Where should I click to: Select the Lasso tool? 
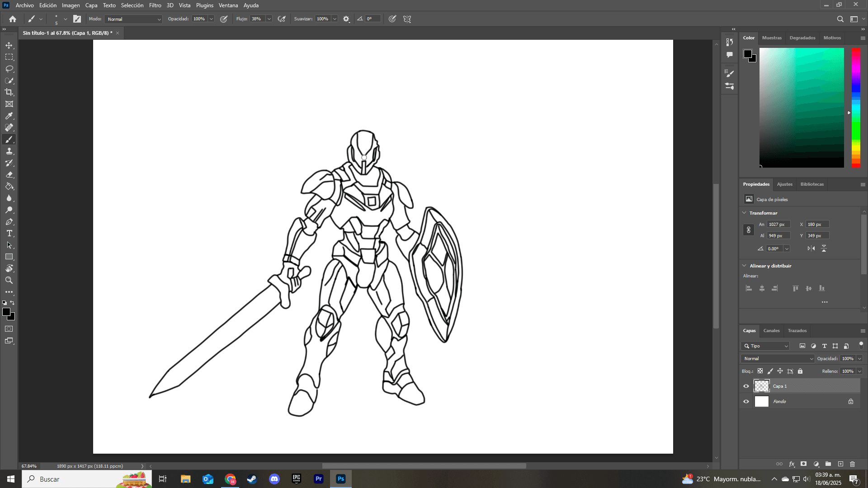tap(9, 69)
